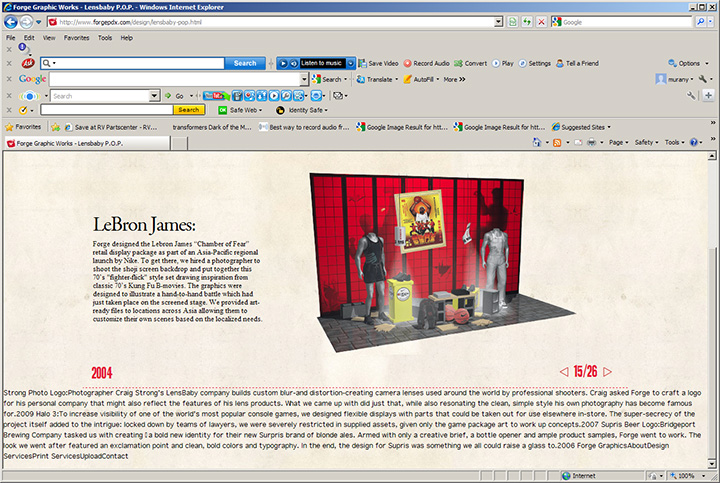
Task: Close the Google toolbar
Action: [9, 79]
